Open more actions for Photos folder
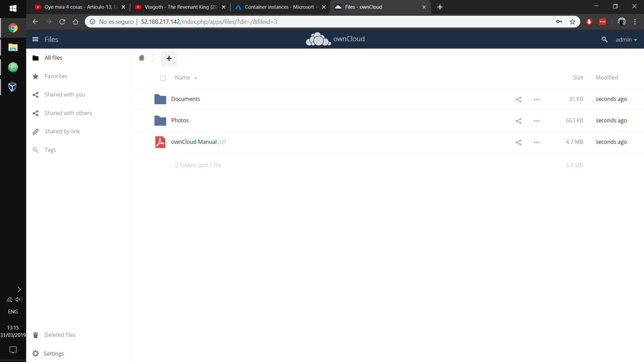 (x=536, y=121)
